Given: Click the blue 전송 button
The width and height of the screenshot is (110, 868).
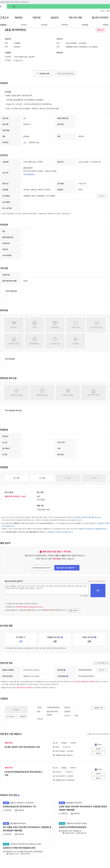Looking at the screenshot, I should pos(98,590).
